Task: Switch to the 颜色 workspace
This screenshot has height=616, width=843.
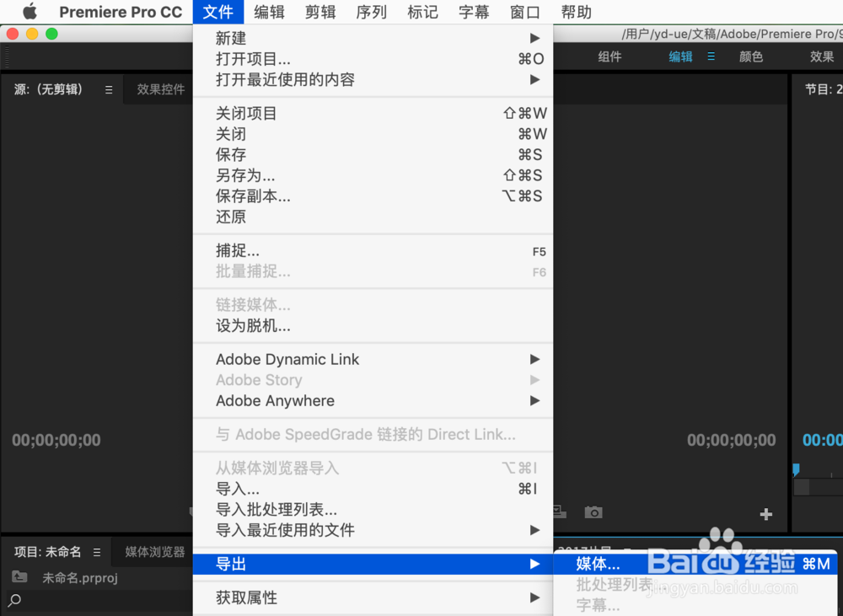Action: [750, 56]
